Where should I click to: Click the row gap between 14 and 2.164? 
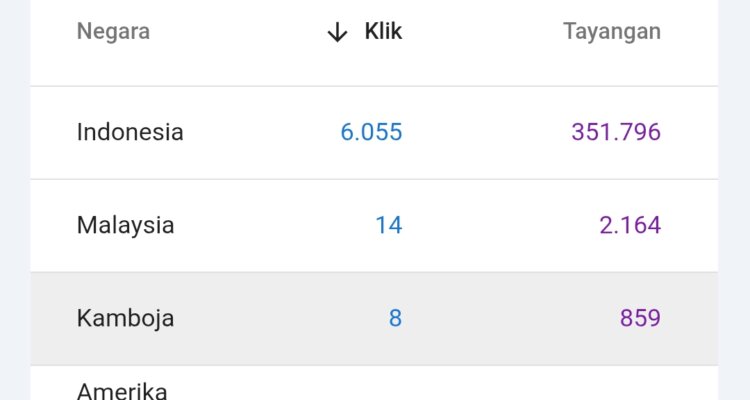tap(500, 225)
